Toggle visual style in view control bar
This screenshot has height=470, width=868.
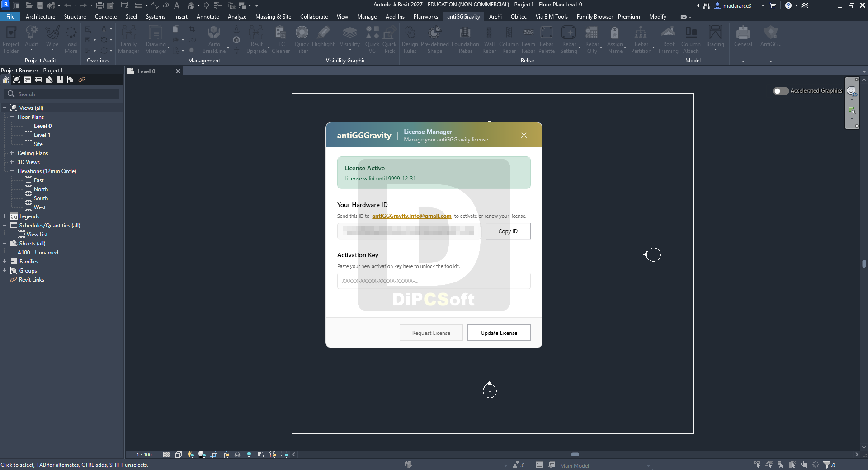click(179, 455)
